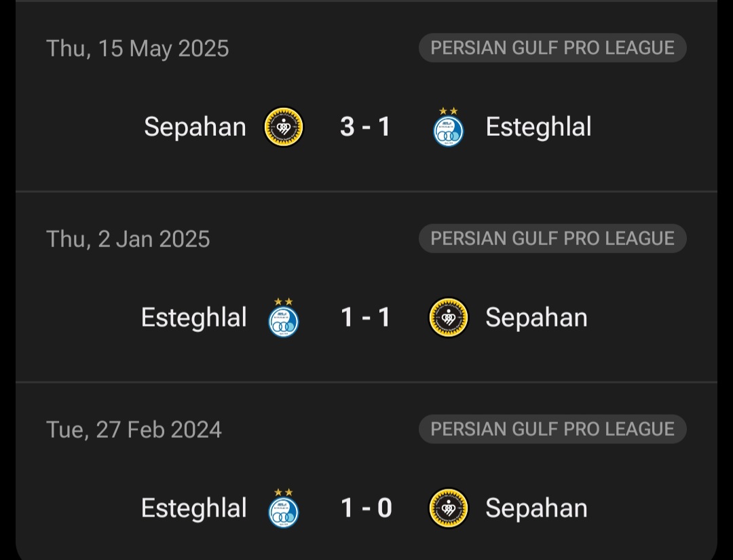This screenshot has height=560, width=733.
Task: Click the Thu, 15 May 2025 date
Action: [x=138, y=49]
